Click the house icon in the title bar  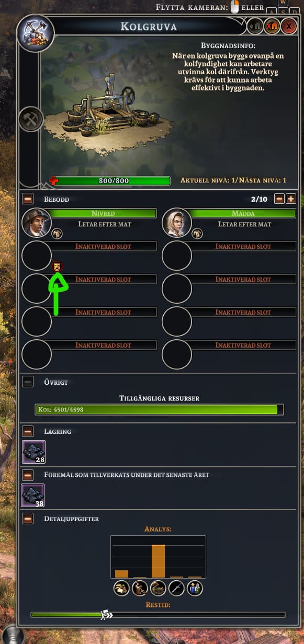click(x=255, y=26)
